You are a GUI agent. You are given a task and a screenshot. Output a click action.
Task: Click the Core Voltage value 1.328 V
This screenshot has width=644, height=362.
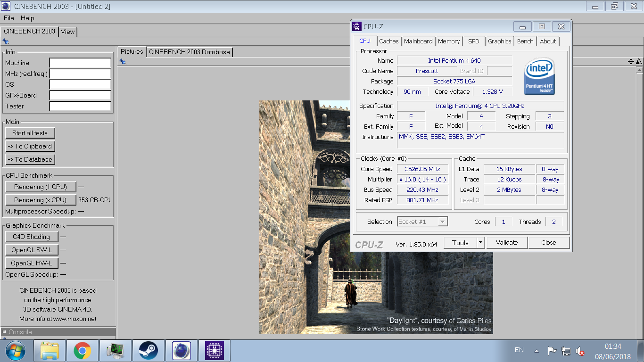coord(492,92)
